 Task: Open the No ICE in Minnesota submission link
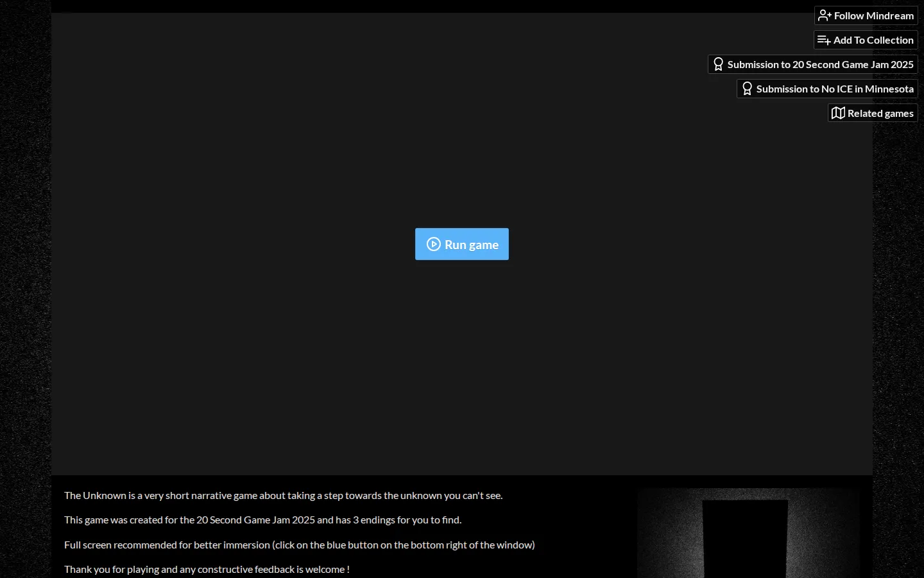(x=827, y=89)
